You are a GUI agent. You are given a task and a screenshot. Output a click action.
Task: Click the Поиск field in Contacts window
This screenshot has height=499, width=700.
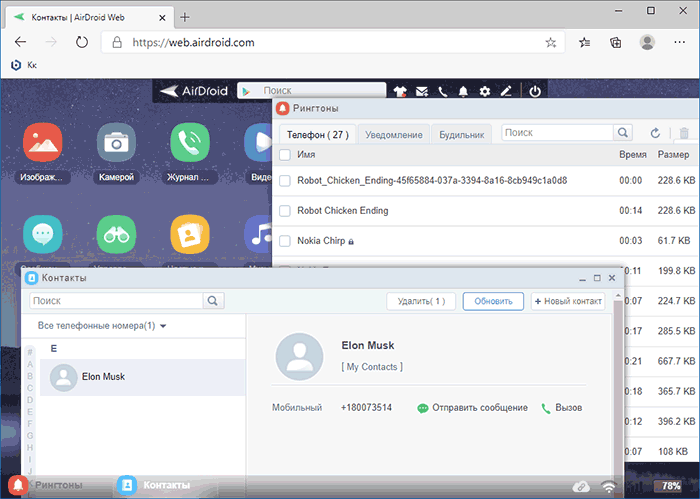tap(117, 301)
